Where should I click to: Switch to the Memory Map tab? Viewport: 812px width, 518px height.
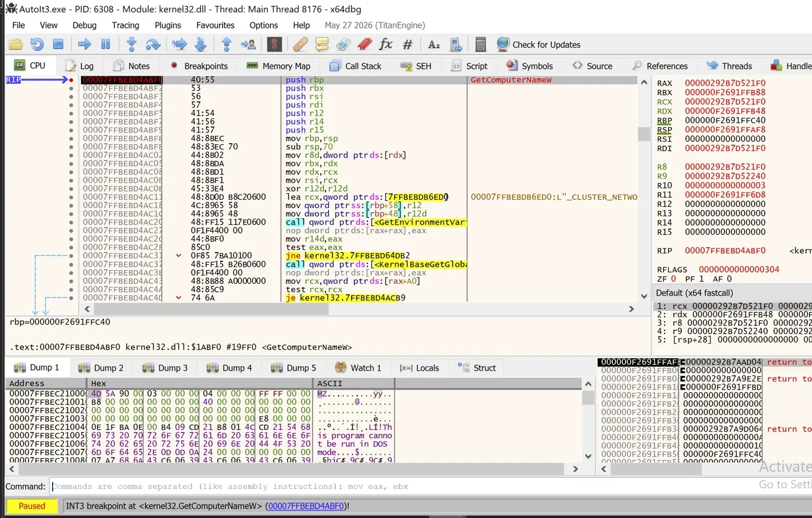tap(278, 66)
